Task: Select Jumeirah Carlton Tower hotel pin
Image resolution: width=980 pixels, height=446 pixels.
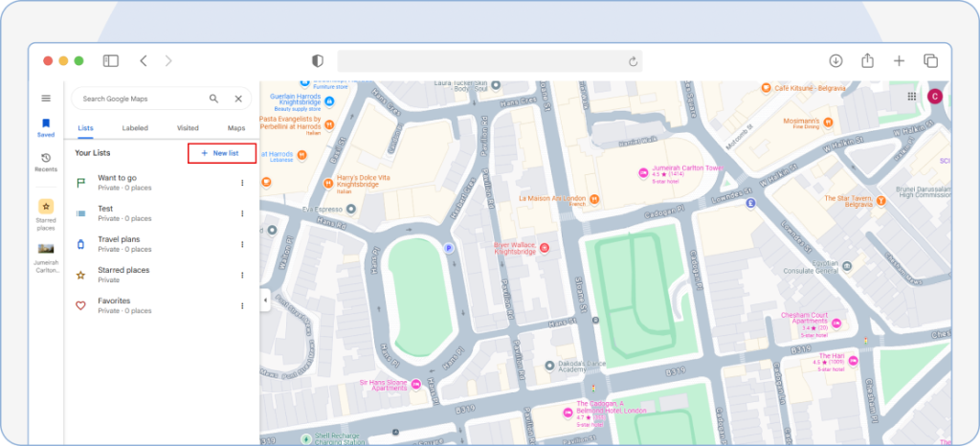Action: 642,172
